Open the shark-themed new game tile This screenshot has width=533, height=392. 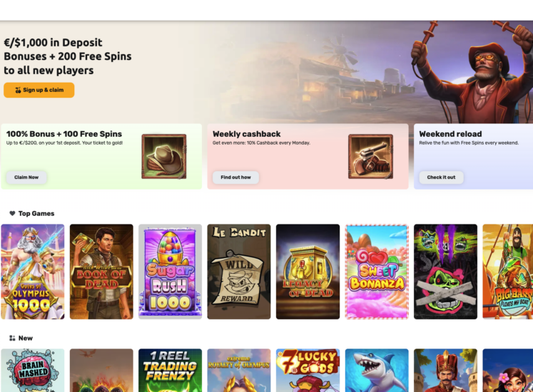pos(377,370)
